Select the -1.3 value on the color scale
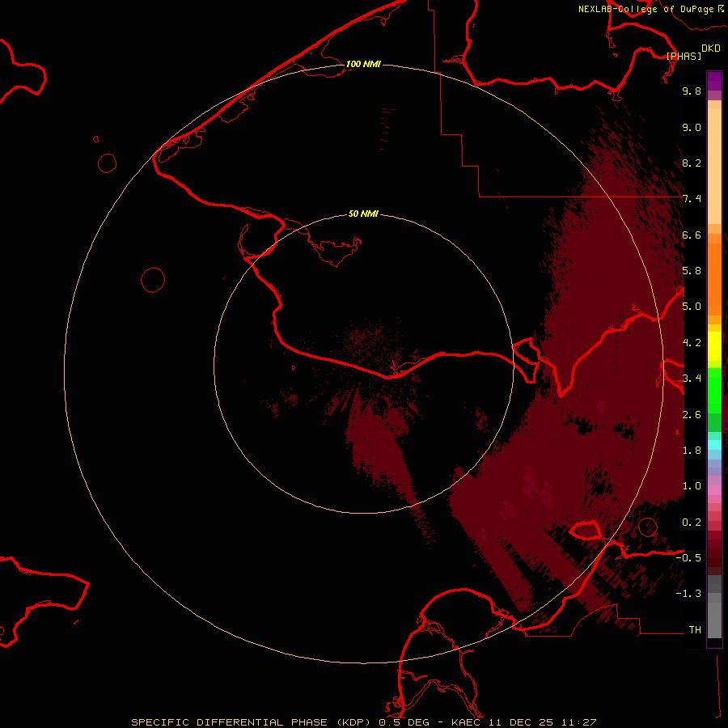 688,594
